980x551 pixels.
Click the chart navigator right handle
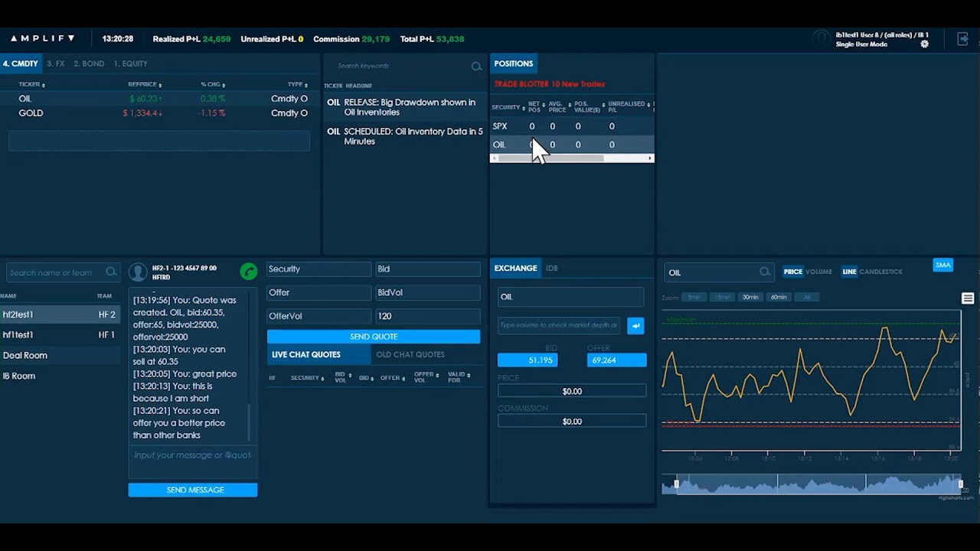tap(960, 484)
